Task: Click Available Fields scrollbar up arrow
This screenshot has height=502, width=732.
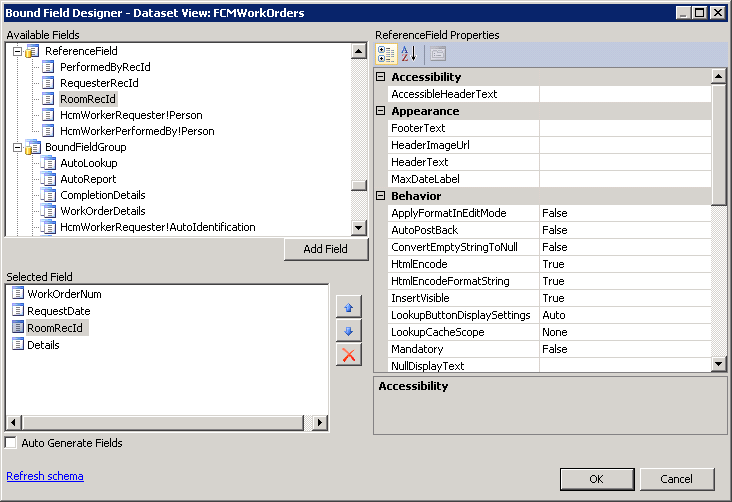Action: (x=359, y=51)
